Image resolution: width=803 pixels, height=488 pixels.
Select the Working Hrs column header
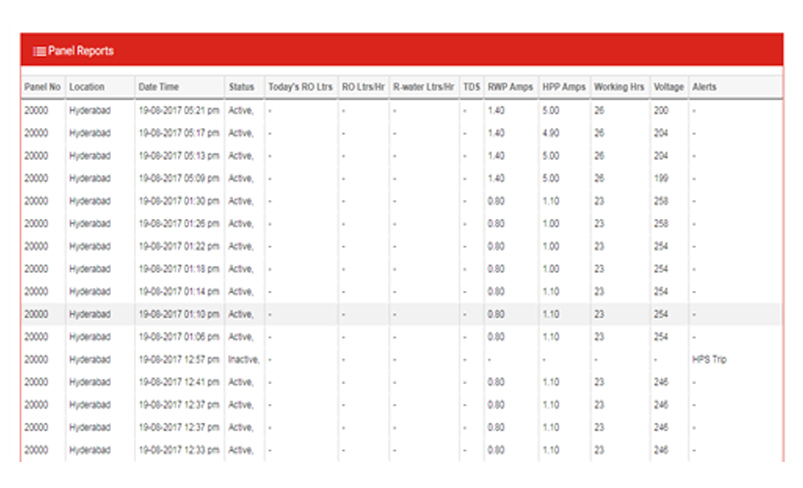pos(618,87)
